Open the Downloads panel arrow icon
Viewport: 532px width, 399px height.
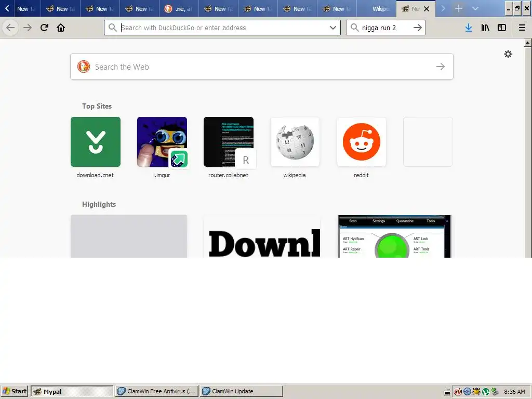(x=469, y=28)
